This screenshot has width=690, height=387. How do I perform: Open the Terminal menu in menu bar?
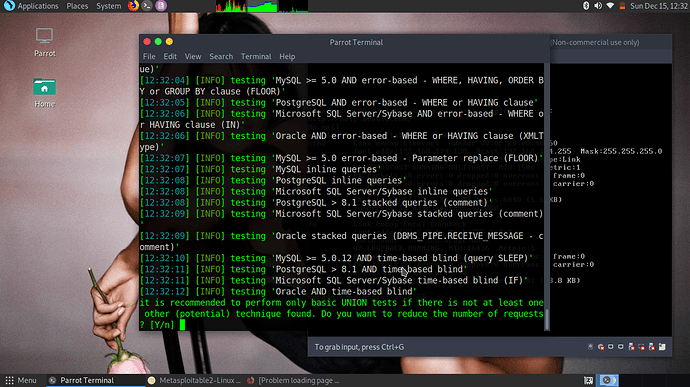[x=256, y=56]
